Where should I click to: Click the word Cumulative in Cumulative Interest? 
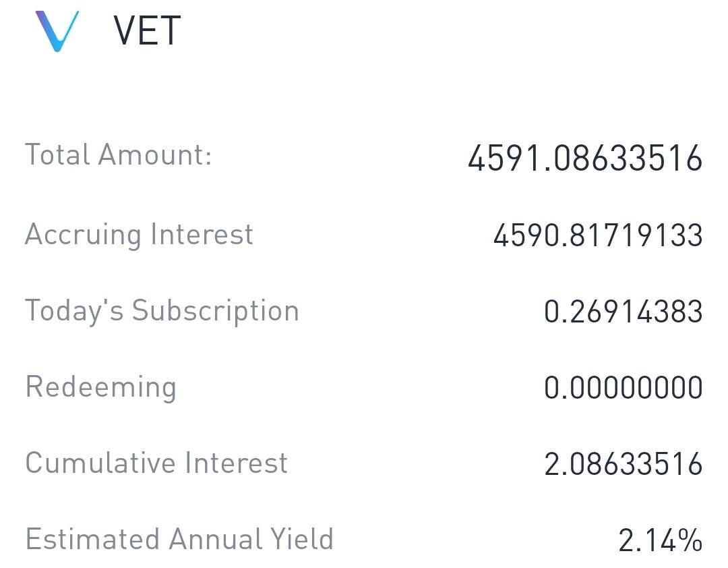tap(100, 463)
